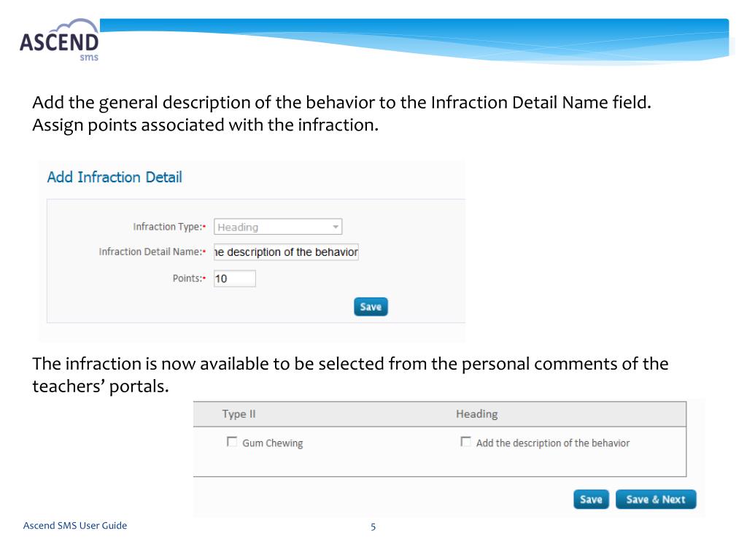
Task: Click Save in Add Infraction Detail form
Action: 371,307
